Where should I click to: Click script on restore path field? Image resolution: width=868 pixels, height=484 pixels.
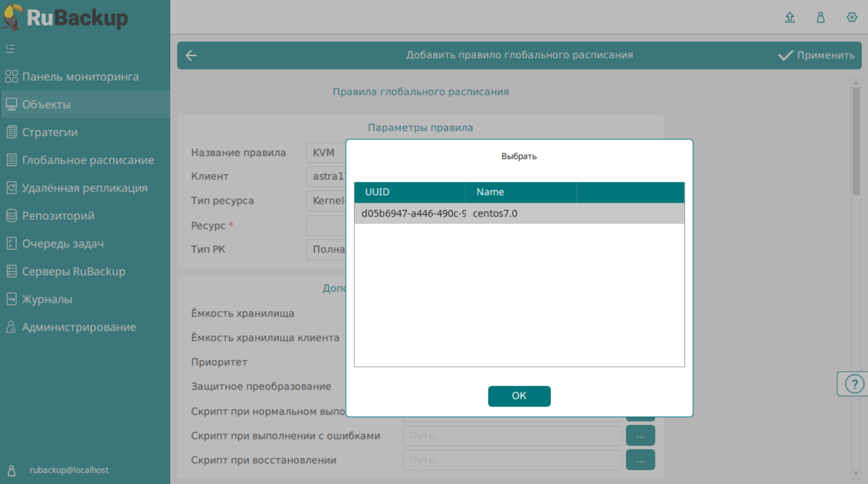[x=512, y=460]
